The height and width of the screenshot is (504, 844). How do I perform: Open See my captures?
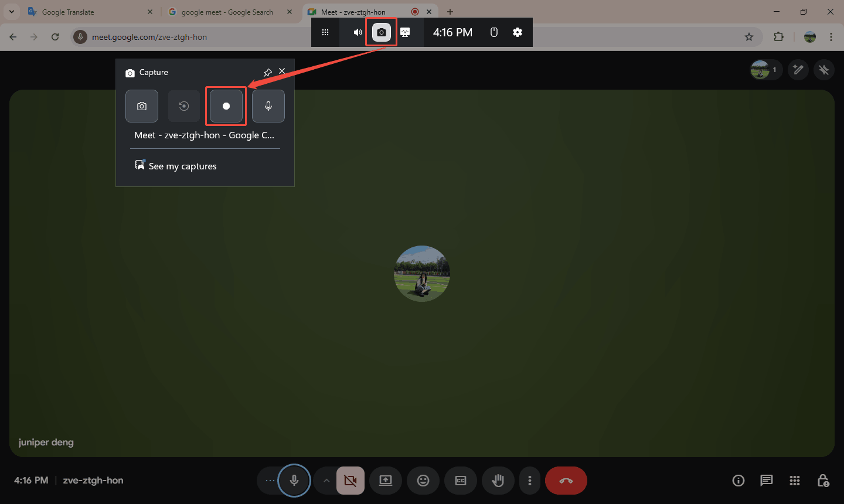tap(182, 166)
